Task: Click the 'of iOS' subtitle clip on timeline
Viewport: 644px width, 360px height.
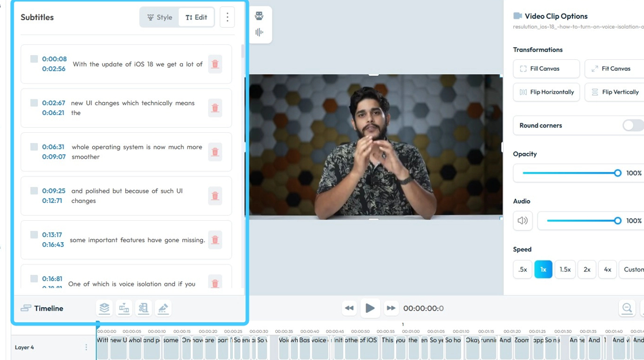Action: 368,347
